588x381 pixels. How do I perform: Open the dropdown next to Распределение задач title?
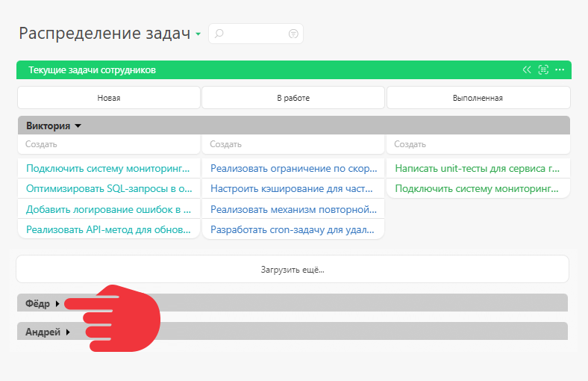pos(198,34)
